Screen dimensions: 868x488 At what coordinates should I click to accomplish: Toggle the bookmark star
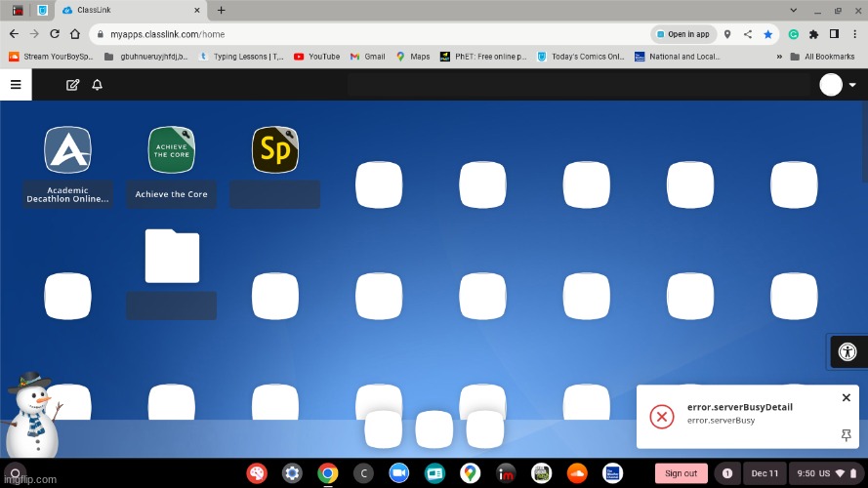tap(767, 34)
